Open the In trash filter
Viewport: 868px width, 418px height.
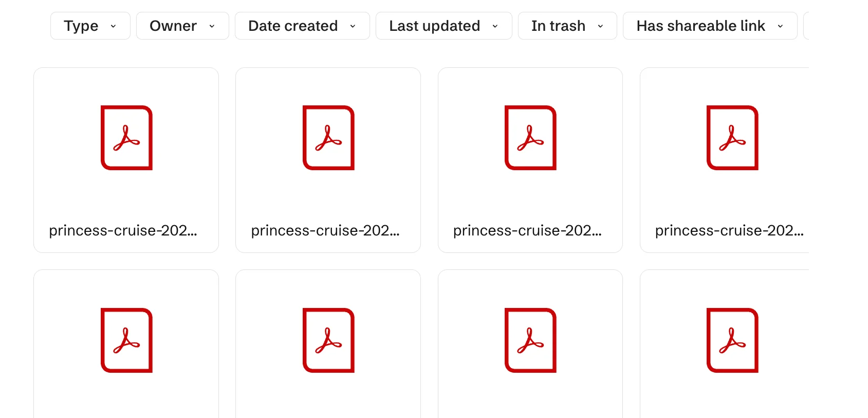coord(567,26)
